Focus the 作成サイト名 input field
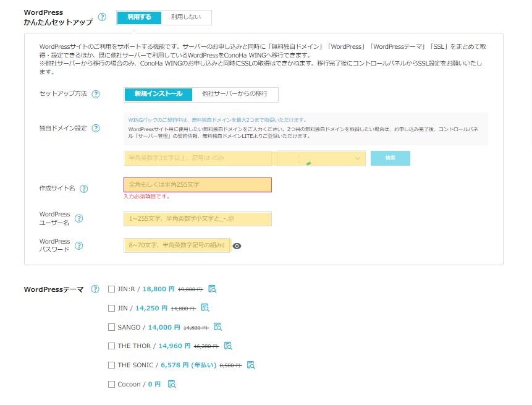This screenshot has height=405, width=532. coord(198,185)
